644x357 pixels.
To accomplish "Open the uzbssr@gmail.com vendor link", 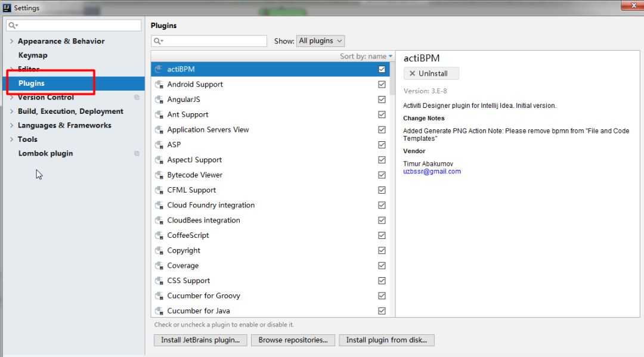I will (x=432, y=172).
